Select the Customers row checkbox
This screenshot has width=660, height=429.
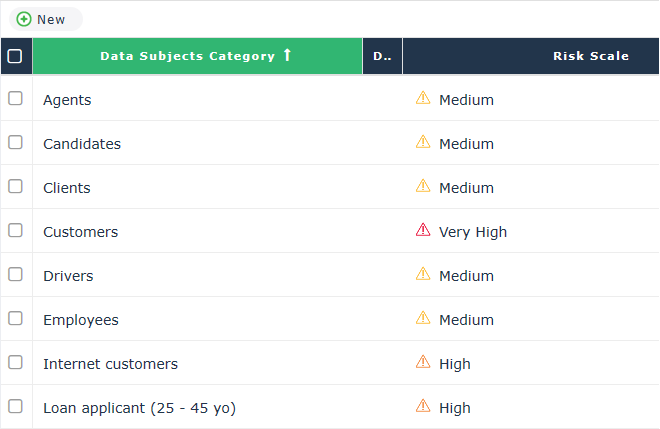15,231
